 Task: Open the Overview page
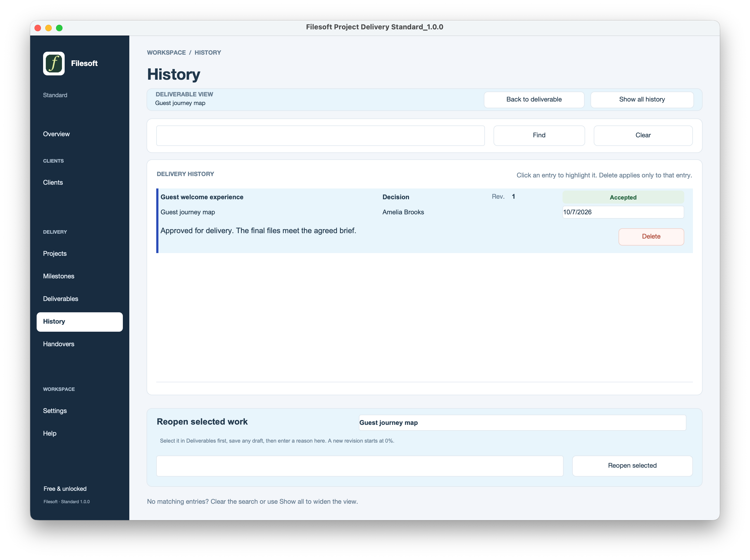[x=56, y=134]
